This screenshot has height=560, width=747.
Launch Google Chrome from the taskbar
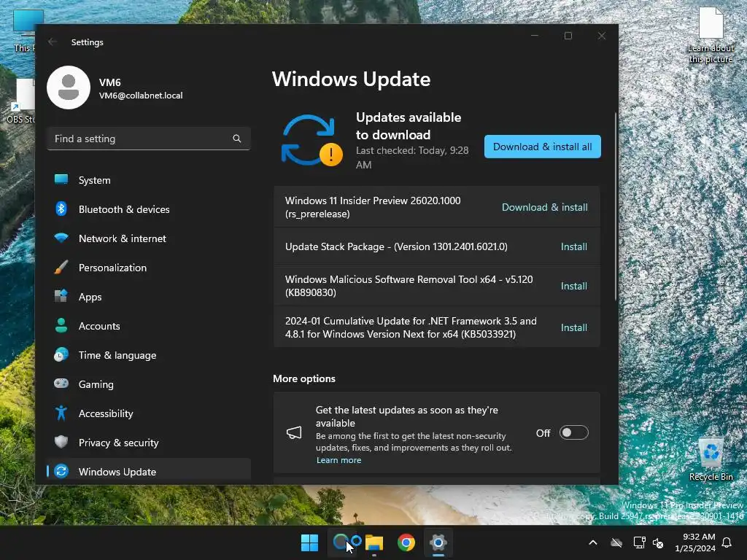point(406,542)
